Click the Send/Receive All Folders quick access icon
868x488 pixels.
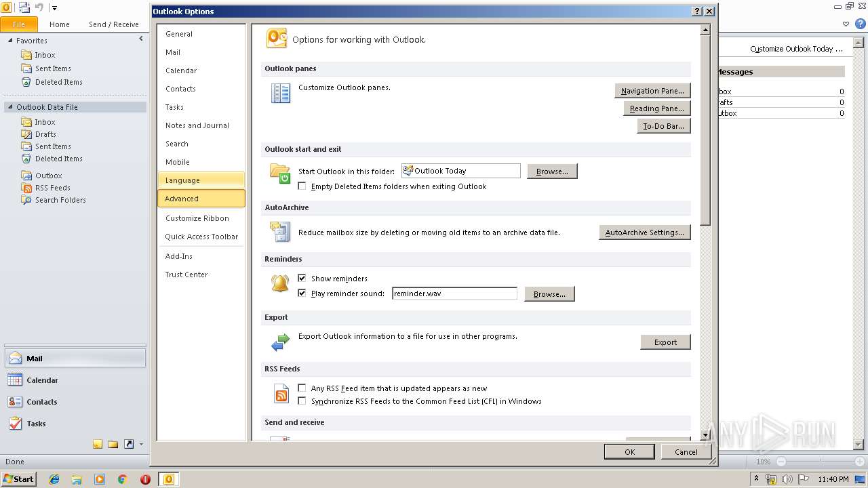[x=24, y=7]
